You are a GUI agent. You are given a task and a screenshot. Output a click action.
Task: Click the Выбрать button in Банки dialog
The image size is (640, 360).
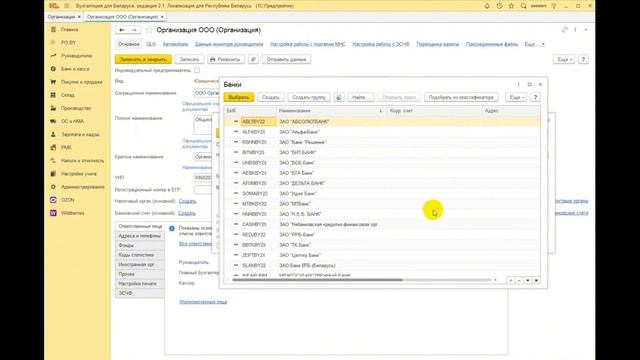tap(238, 98)
